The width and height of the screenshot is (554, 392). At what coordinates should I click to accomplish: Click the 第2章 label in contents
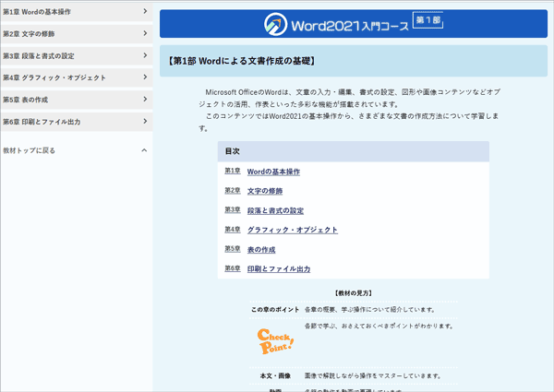coord(233,191)
